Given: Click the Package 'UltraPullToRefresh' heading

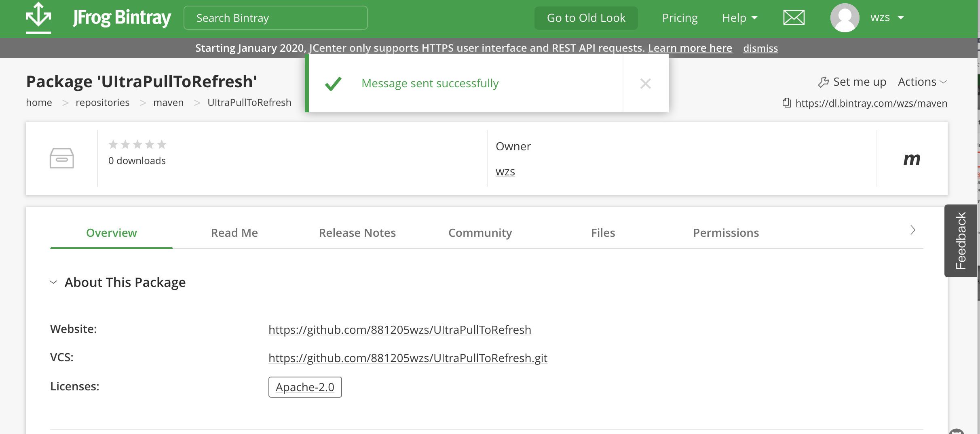Looking at the screenshot, I should [142, 81].
